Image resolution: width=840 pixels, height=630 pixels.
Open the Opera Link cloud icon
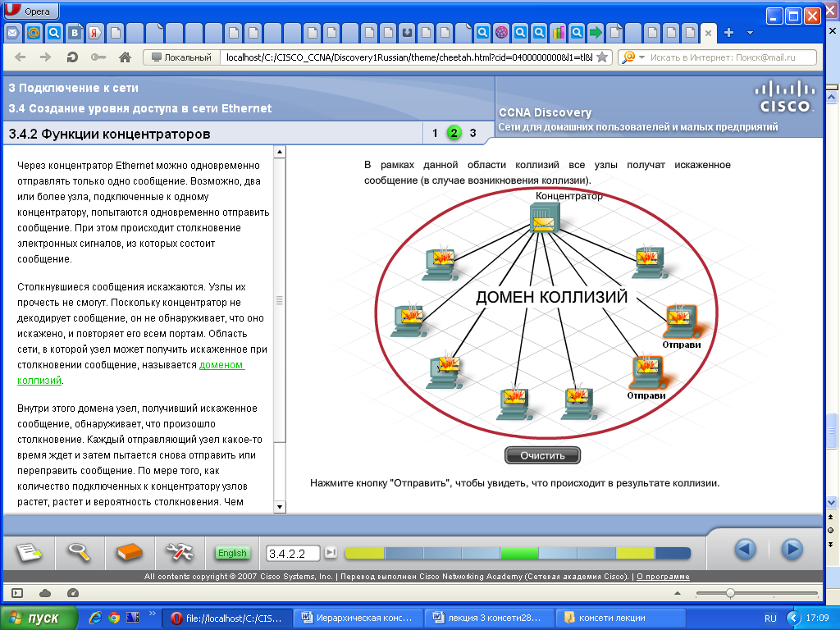46,593
